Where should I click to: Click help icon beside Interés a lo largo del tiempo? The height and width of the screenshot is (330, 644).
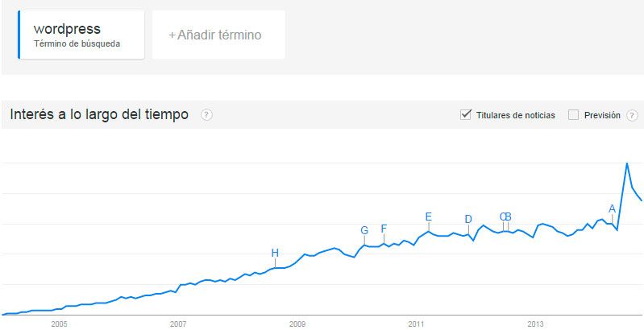[206, 115]
